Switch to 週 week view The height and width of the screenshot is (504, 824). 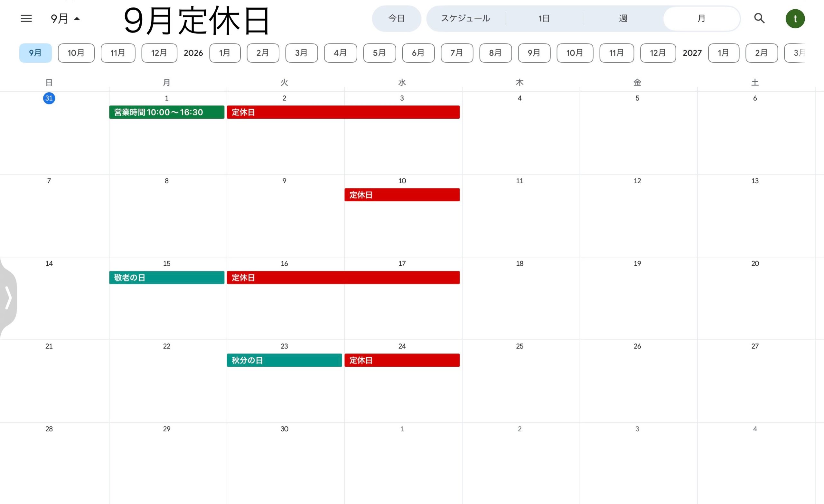(623, 18)
